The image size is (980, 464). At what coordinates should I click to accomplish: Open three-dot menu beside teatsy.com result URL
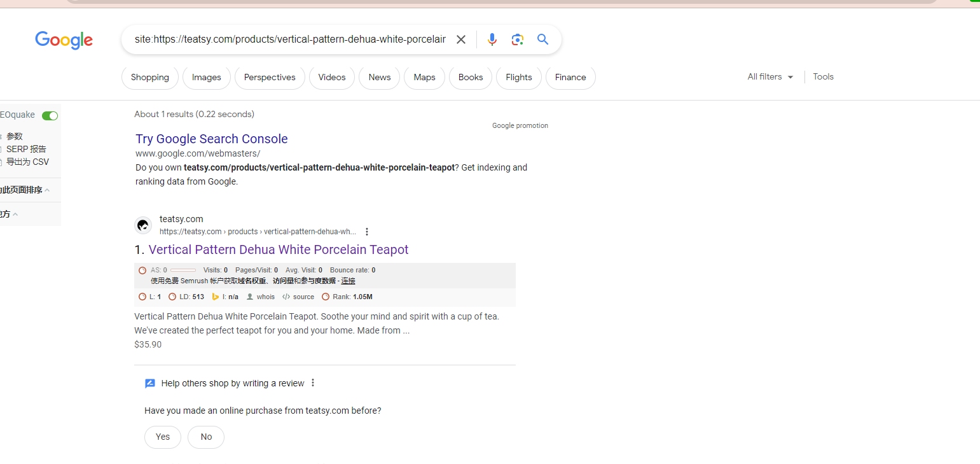point(367,232)
